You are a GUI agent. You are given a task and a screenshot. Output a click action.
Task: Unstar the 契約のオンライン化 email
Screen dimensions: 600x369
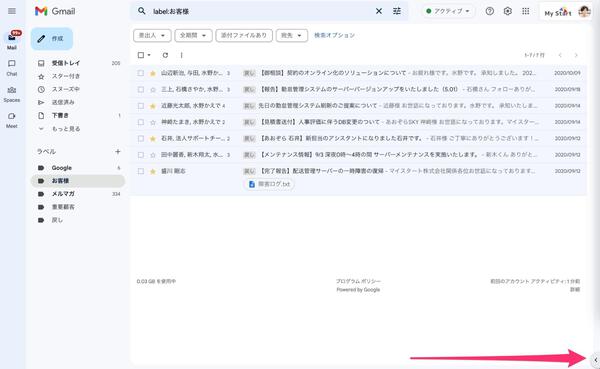153,73
